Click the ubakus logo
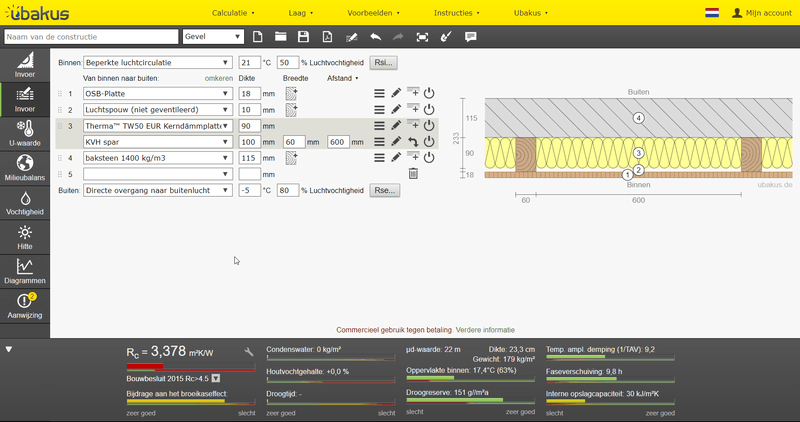 (x=37, y=13)
